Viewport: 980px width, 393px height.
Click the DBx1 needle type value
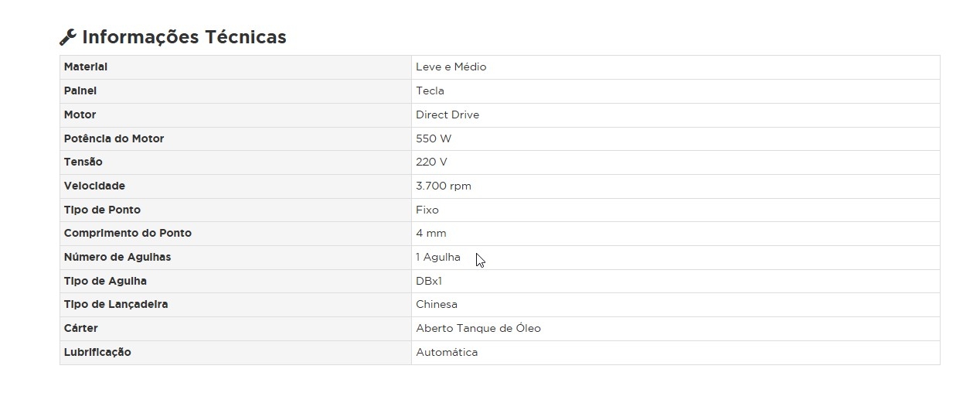point(429,281)
